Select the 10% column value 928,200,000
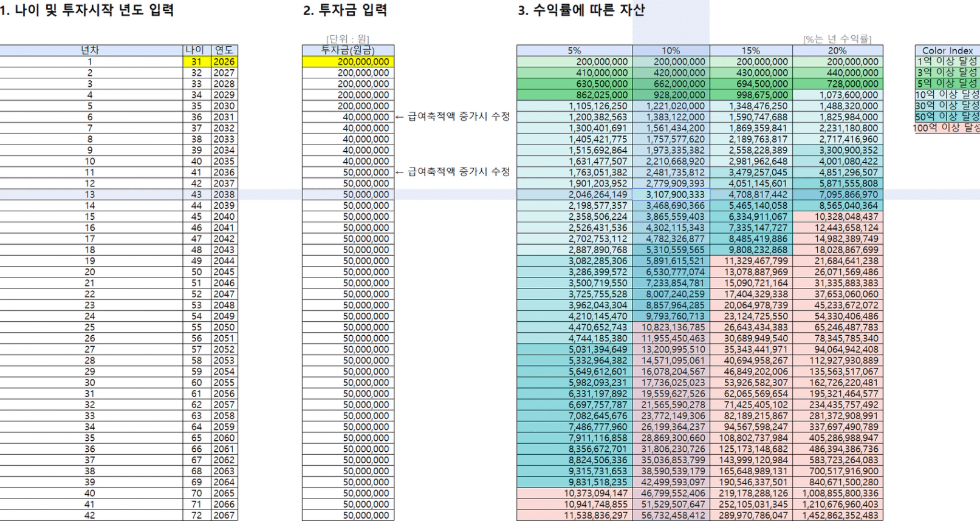 671,95
